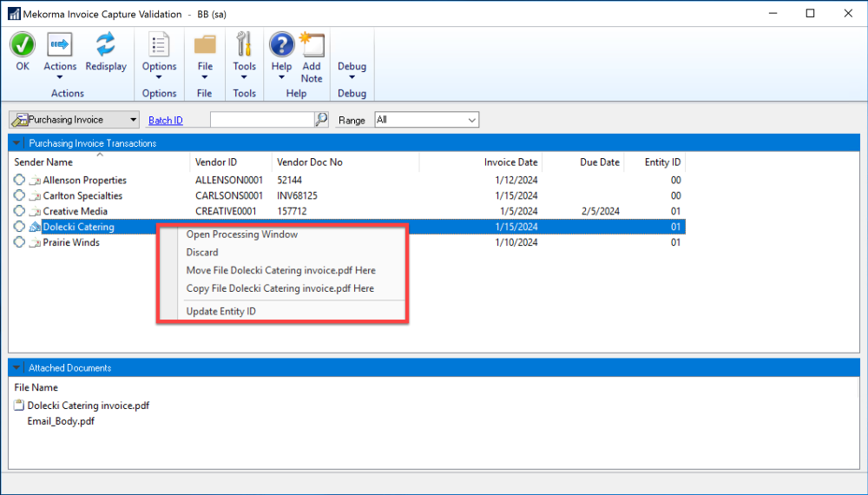Click invoice date 1/5/2024
Viewport: 868px width, 495px height.
pyautogui.click(x=519, y=211)
